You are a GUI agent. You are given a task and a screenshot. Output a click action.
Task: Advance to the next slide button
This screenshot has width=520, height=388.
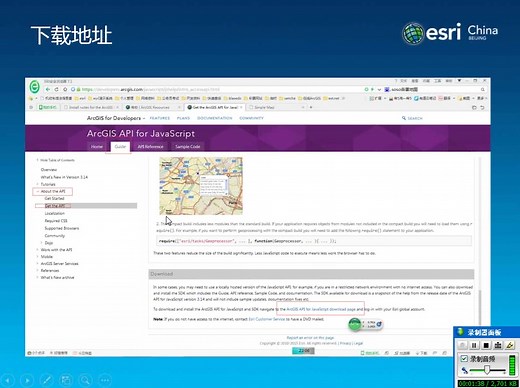click(x=27, y=380)
